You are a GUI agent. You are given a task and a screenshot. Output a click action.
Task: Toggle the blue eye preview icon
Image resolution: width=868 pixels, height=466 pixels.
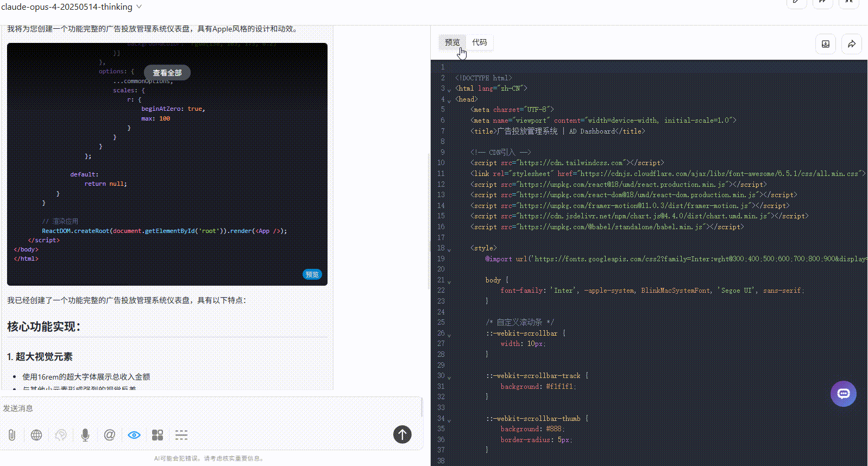click(x=134, y=434)
